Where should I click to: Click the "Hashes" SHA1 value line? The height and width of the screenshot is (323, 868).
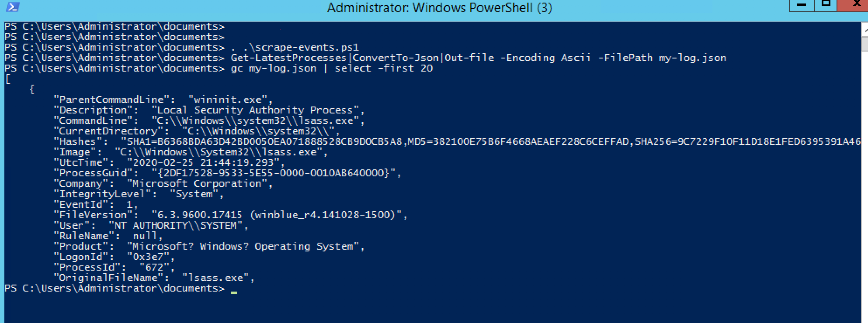coord(457,141)
